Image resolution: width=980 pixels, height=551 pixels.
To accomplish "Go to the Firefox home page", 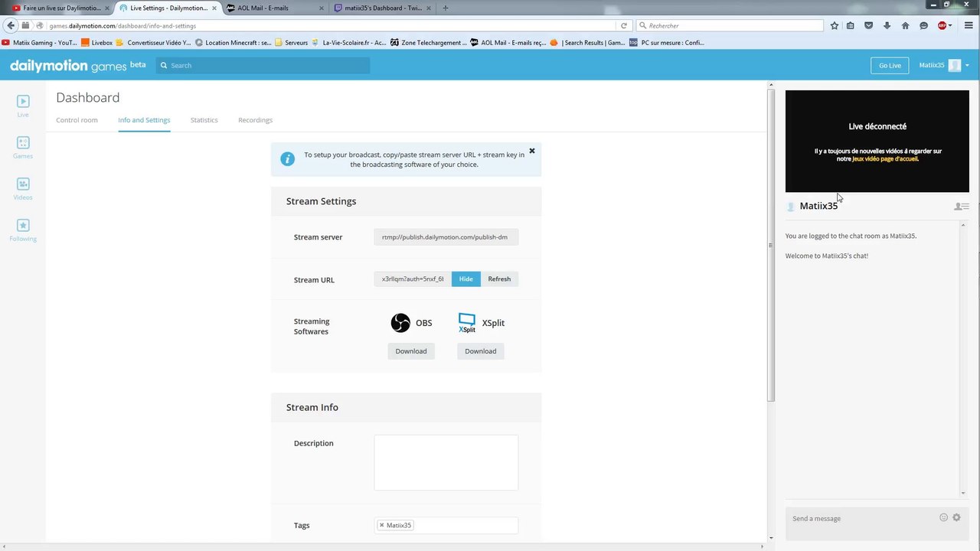I will pyautogui.click(x=905, y=25).
